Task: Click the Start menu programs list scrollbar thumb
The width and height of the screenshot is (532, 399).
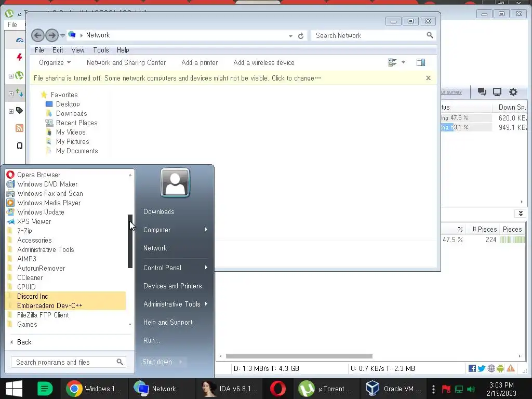Action: [x=130, y=241]
